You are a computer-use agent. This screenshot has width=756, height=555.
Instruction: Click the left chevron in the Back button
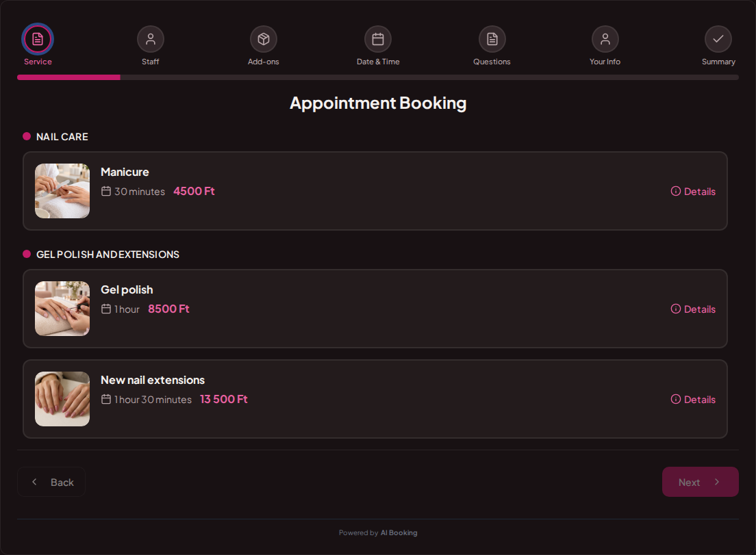(34, 482)
